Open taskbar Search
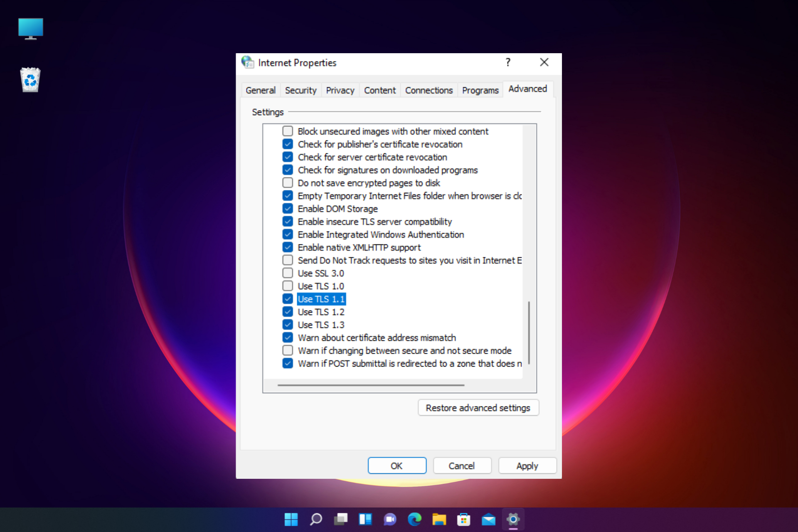The width and height of the screenshot is (798, 532). click(316, 519)
